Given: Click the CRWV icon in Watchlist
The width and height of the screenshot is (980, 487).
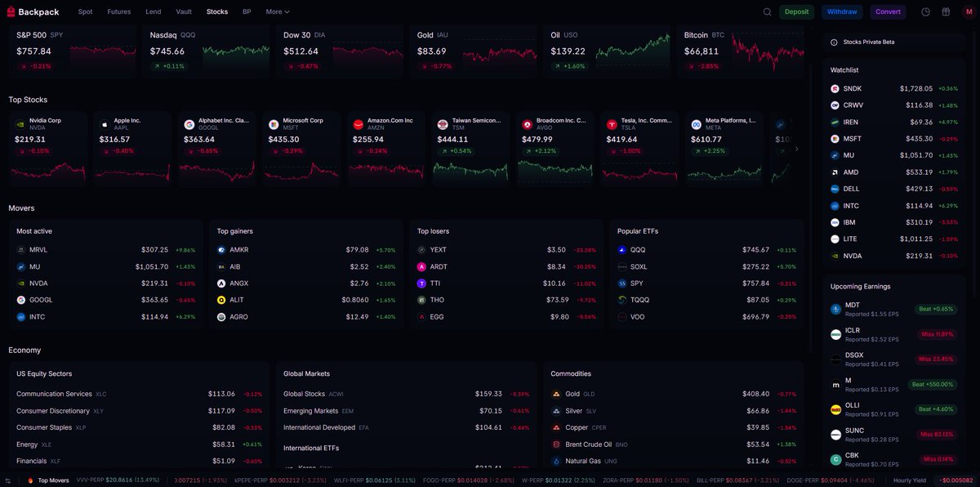Looking at the screenshot, I should (835, 105).
